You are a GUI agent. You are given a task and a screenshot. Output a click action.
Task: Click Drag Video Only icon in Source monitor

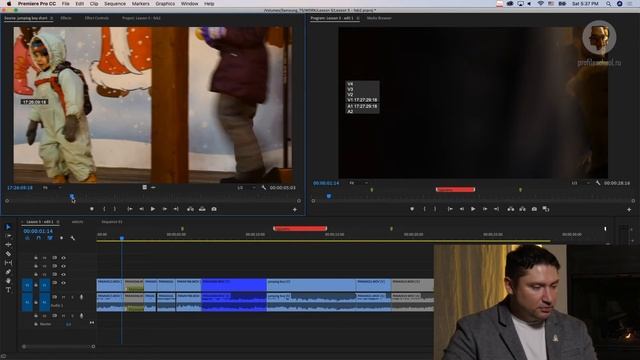click(144, 187)
